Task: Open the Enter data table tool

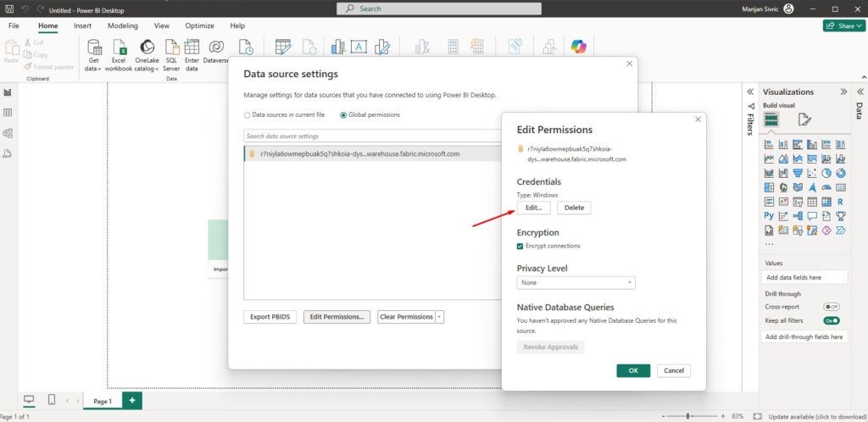Action: tap(192, 55)
